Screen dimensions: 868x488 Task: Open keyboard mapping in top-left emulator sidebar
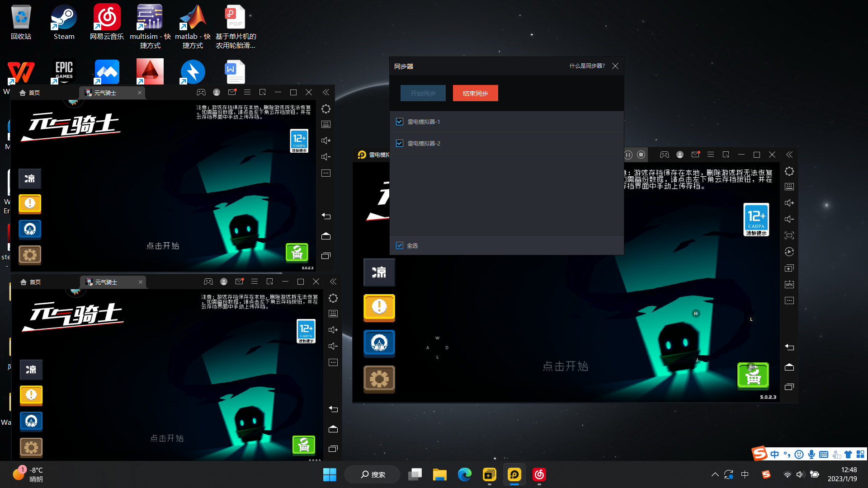point(326,124)
